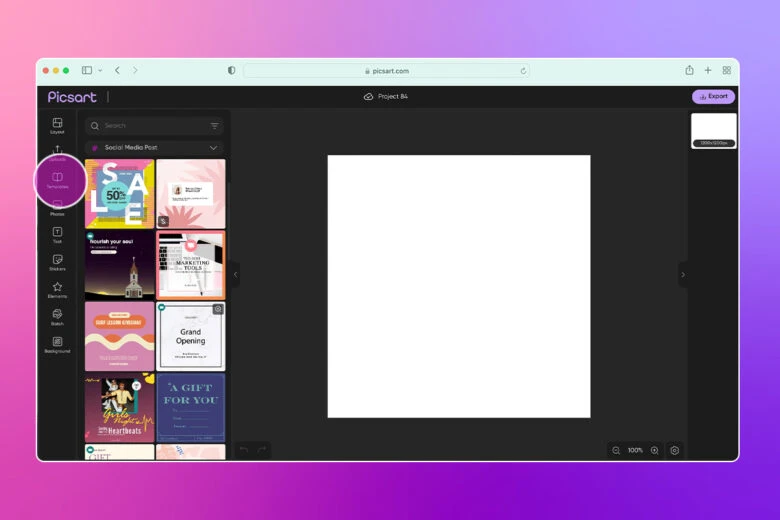Open the Elements panel
780x520 pixels.
click(57, 289)
